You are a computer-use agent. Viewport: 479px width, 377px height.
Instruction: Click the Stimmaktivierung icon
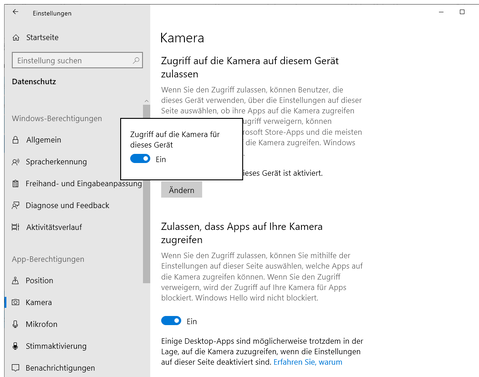coord(15,346)
